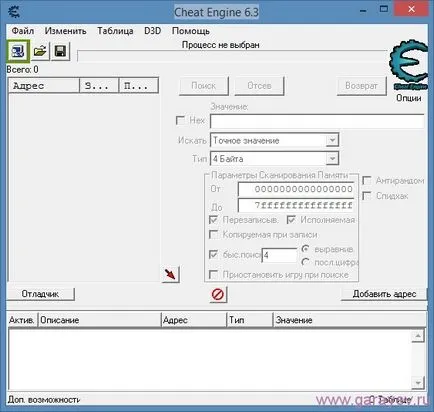434x412 pixels.
Task: Click the Cheat Engine title bar gear icon
Action: click(x=13, y=12)
